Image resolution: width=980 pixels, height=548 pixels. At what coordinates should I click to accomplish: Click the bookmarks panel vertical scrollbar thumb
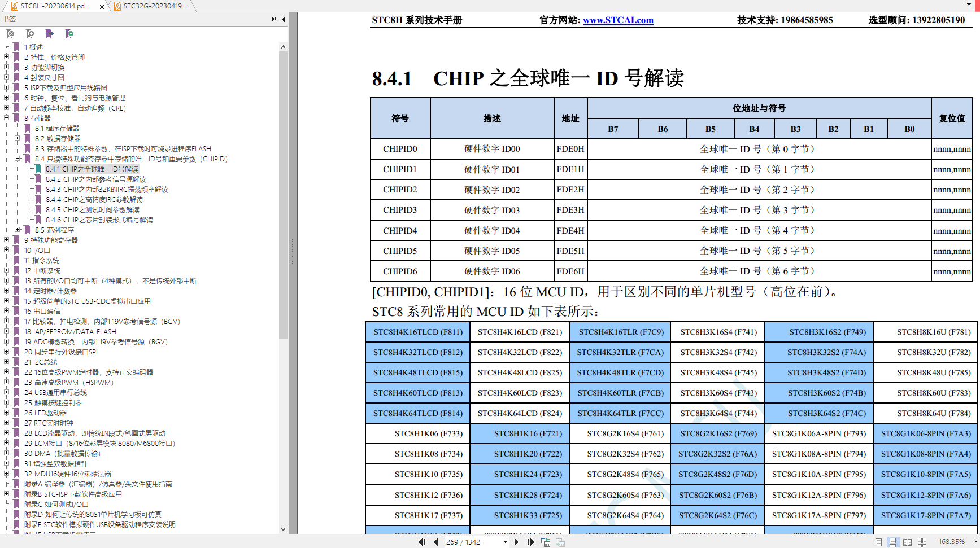point(283,195)
